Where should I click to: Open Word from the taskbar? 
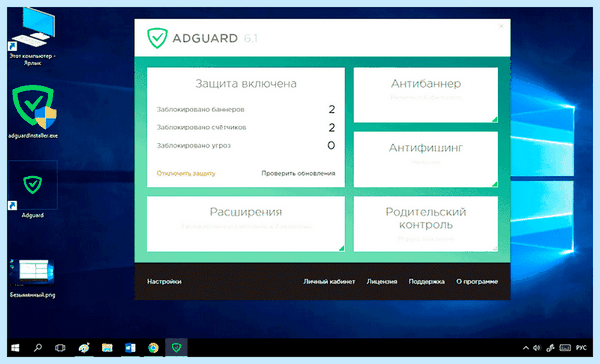click(130, 348)
